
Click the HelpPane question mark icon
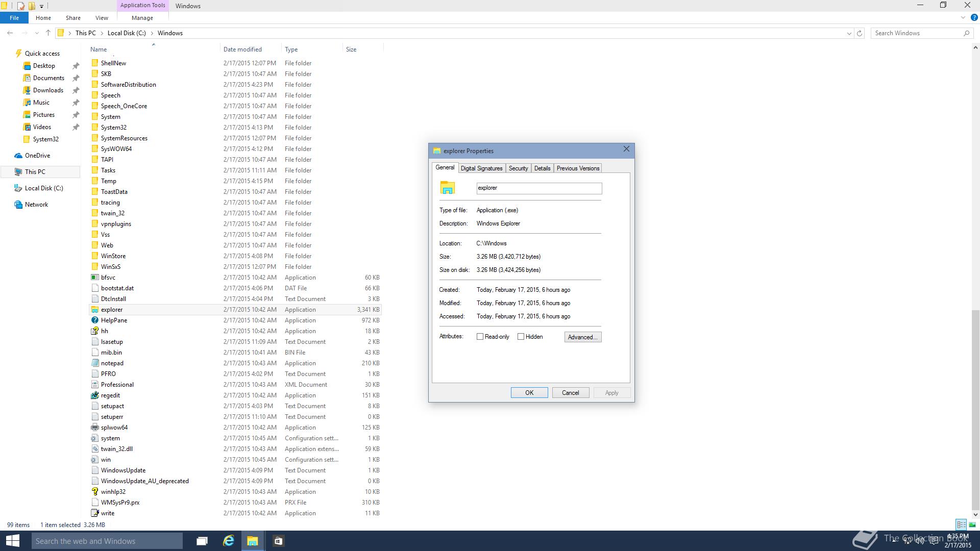(x=94, y=320)
